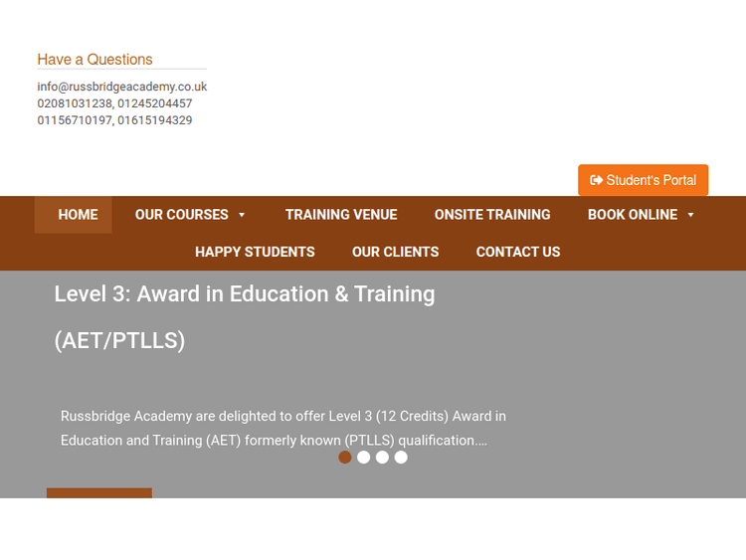Switch to the second slide indicator dot
Viewport: 746px width, 560px height.
coord(364,458)
